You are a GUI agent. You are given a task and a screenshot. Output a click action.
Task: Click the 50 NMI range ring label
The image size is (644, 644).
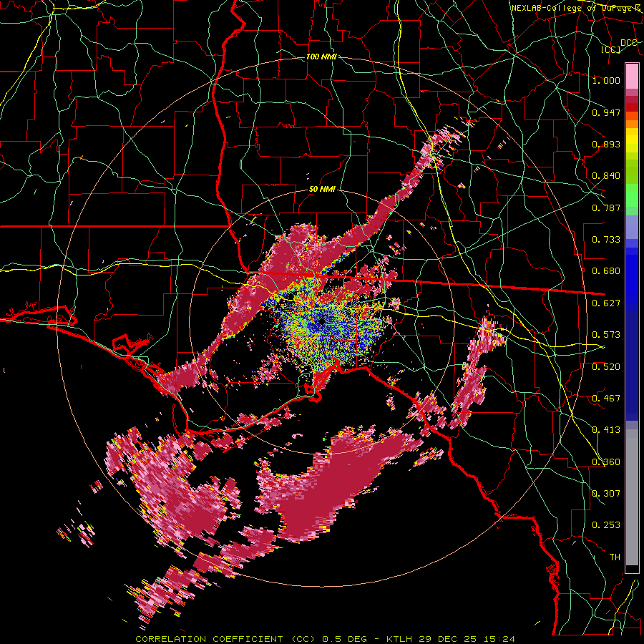pyautogui.click(x=323, y=190)
